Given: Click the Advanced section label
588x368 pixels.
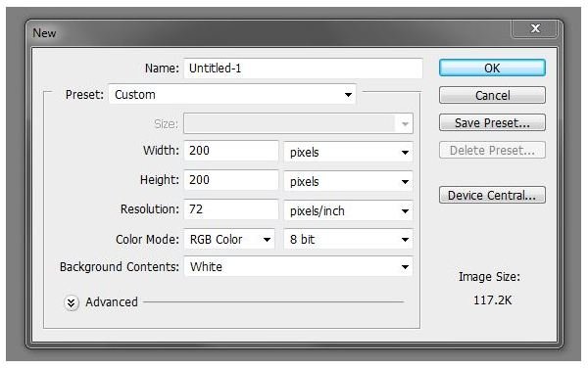Looking at the screenshot, I should click(112, 302).
